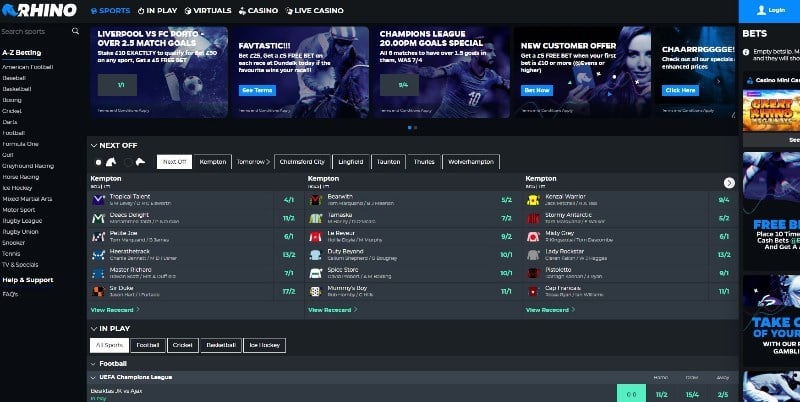Collapse UEFA Champions League group
This screenshot has height=402, width=800.
click(x=93, y=378)
